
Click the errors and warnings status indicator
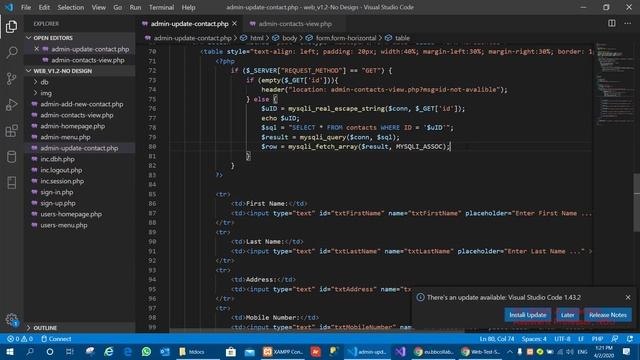tap(20, 339)
